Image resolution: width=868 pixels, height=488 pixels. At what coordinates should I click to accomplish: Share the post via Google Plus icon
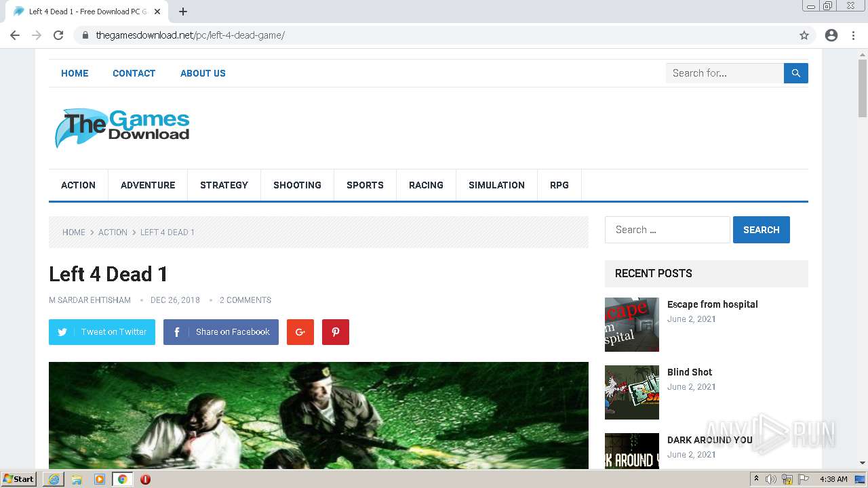[300, 332]
